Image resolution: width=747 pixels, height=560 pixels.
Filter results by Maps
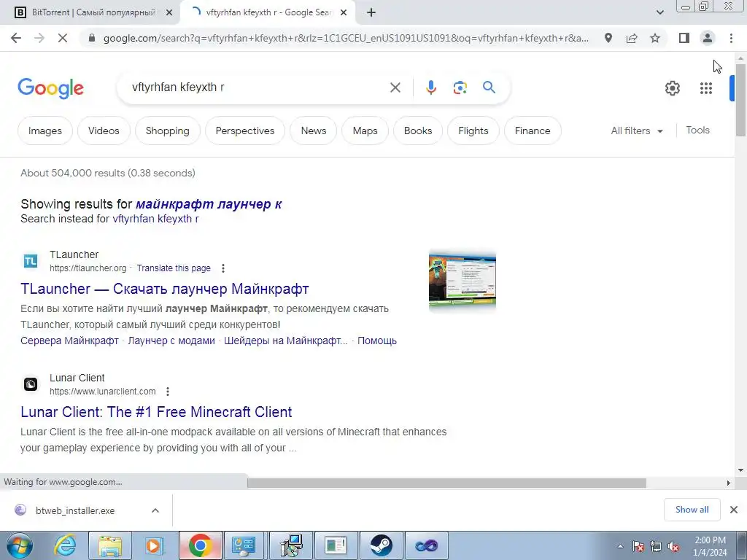[x=365, y=131]
